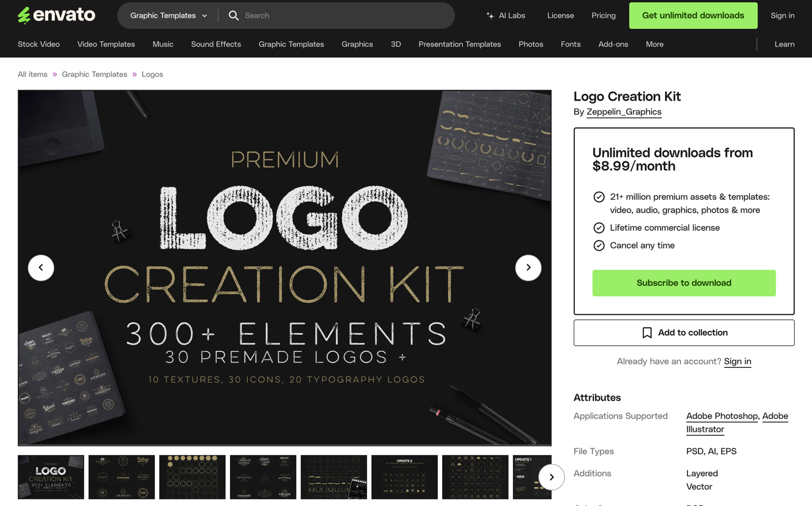Open the Video Templates menu
The width and height of the screenshot is (812, 506).
[106, 44]
